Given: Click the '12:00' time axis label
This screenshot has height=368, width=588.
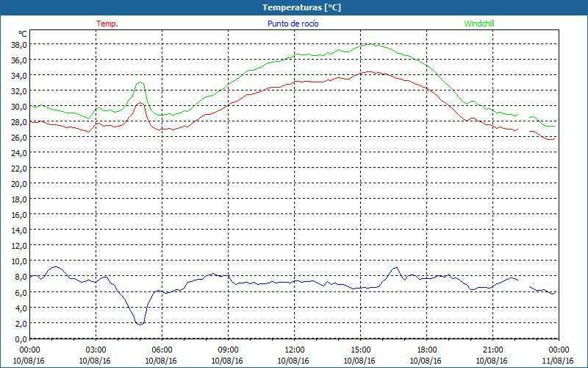Looking at the screenshot, I should [295, 350].
